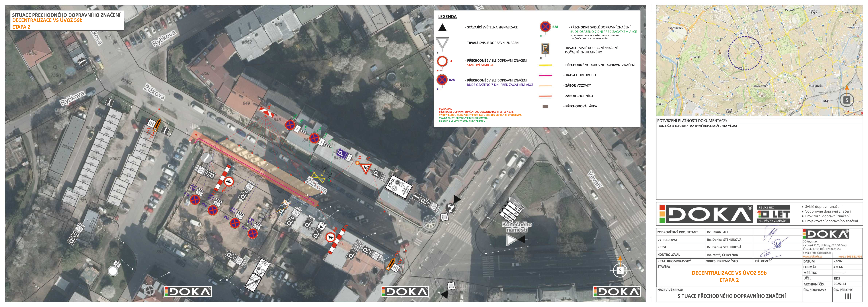Click the black triangle signal symbol in legend
The height and width of the screenshot is (307, 868).
(442, 28)
